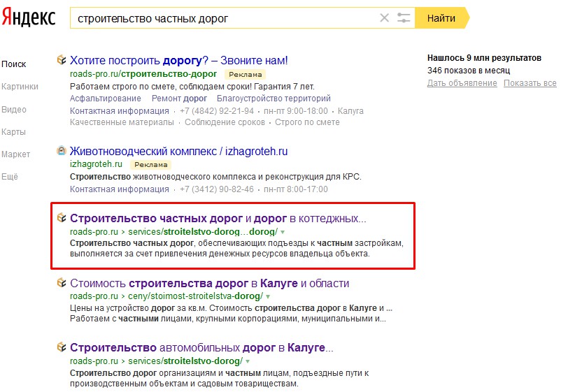Click the green 'roads-pro.ru/строительство-дорог' ad URL

click(143, 74)
